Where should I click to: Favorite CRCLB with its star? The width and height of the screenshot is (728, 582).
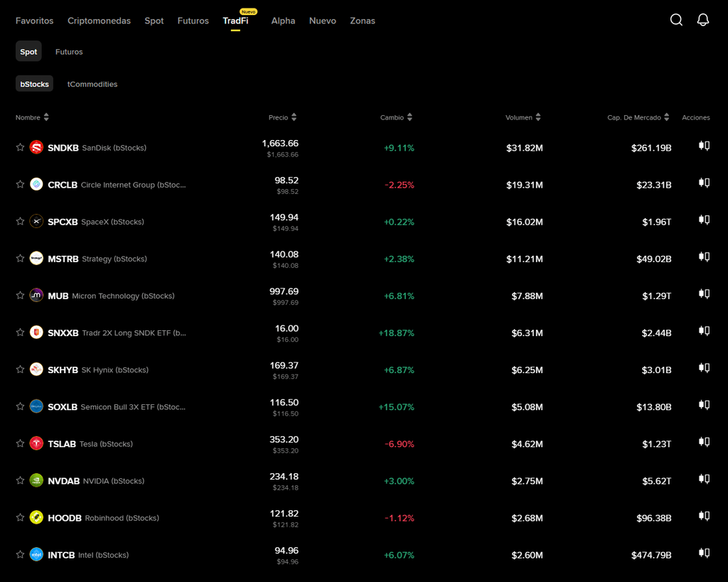point(20,184)
